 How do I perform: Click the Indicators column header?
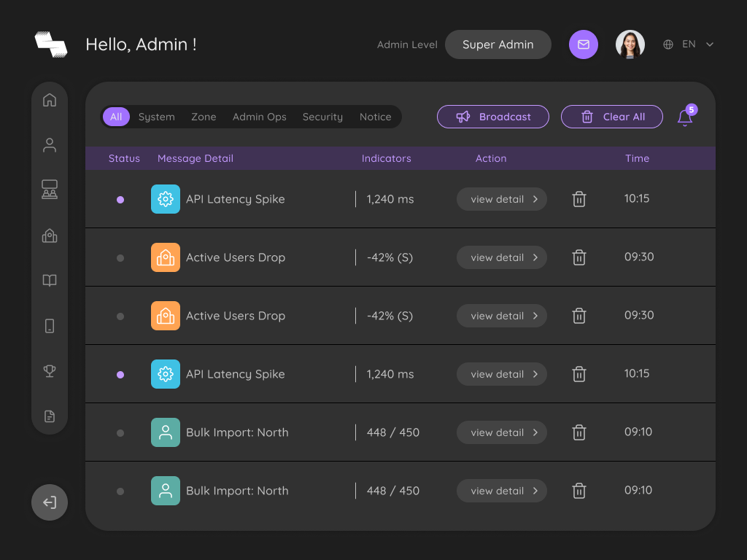click(387, 158)
